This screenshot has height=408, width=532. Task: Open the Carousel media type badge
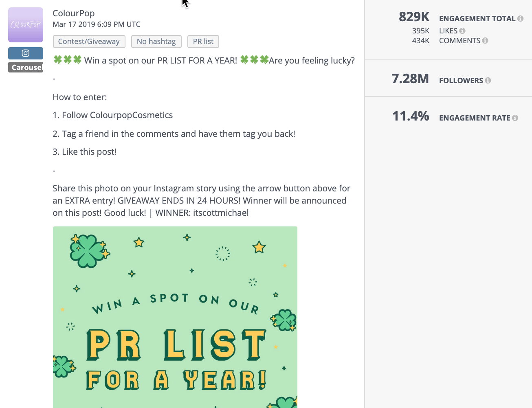click(26, 67)
